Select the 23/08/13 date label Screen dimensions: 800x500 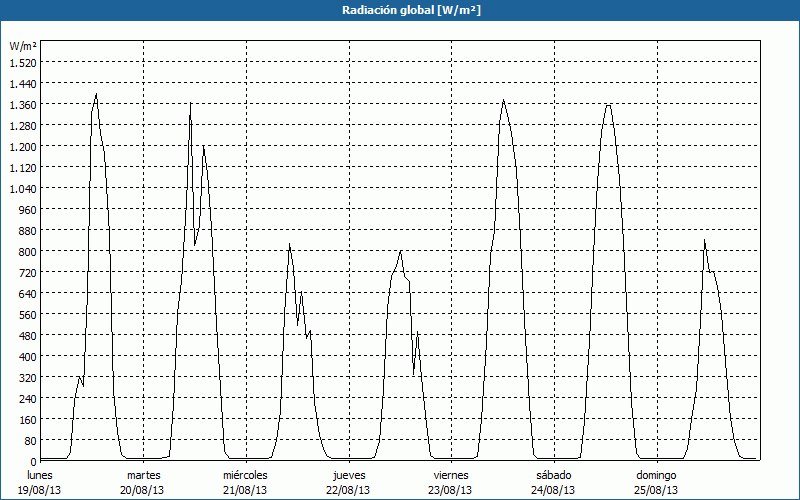450,490
